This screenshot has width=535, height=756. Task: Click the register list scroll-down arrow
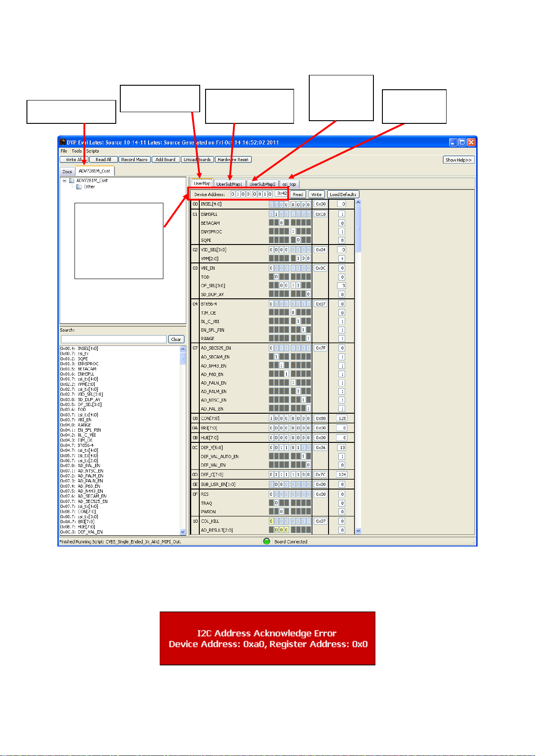click(358, 530)
